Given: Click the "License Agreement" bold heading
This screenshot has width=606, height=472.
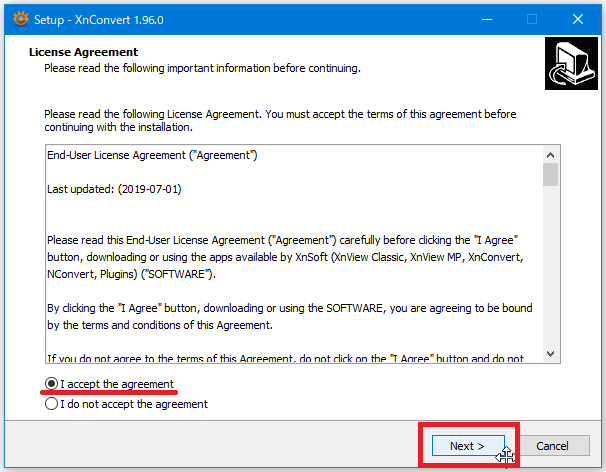Looking at the screenshot, I should tap(83, 52).
